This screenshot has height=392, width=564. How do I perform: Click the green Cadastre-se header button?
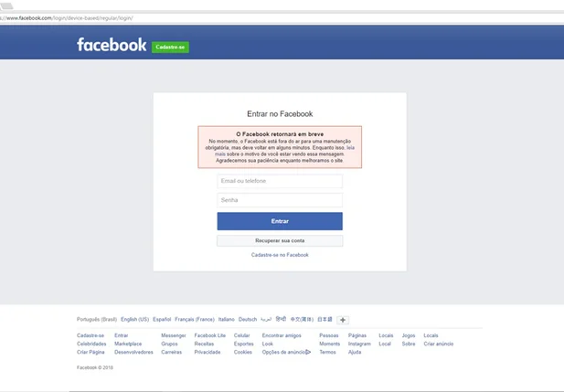point(170,48)
